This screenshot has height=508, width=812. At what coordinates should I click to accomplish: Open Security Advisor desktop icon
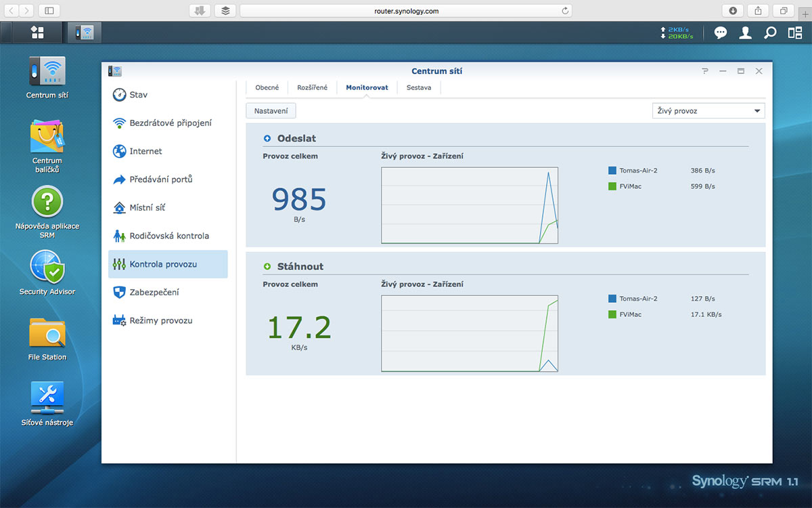47,267
